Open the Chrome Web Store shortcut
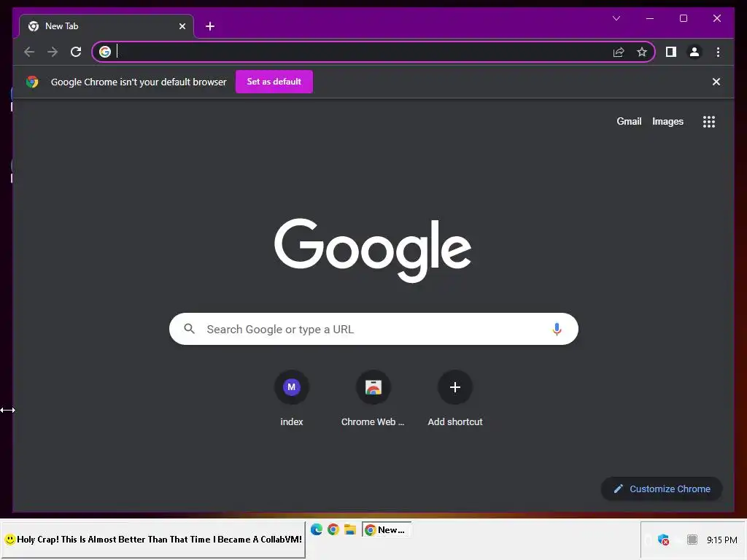747x560 pixels. [373, 399]
